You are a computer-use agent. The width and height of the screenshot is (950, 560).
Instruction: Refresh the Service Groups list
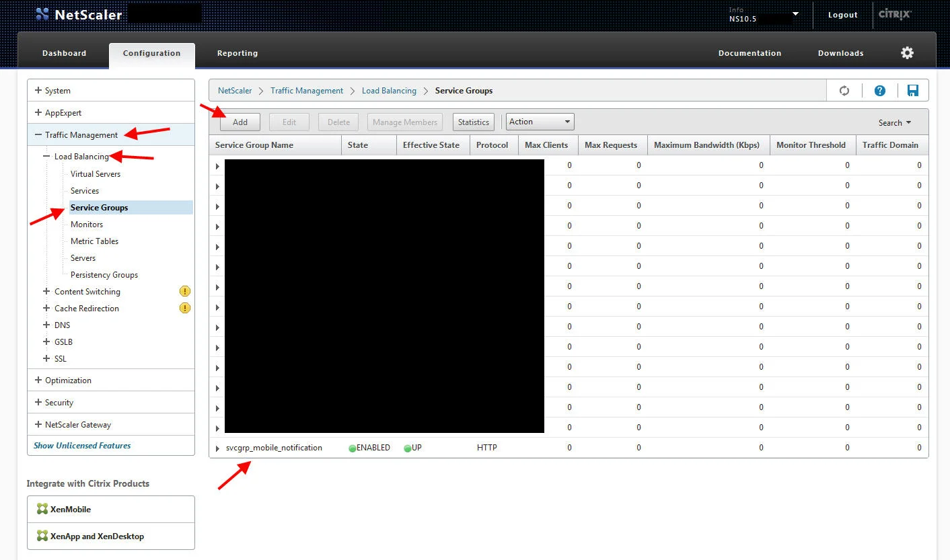(844, 91)
